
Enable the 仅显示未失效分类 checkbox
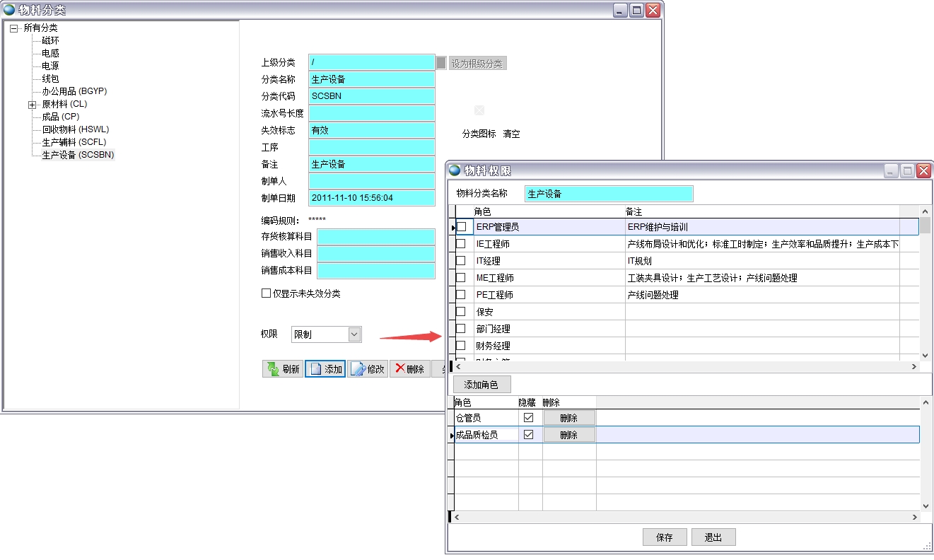point(267,293)
